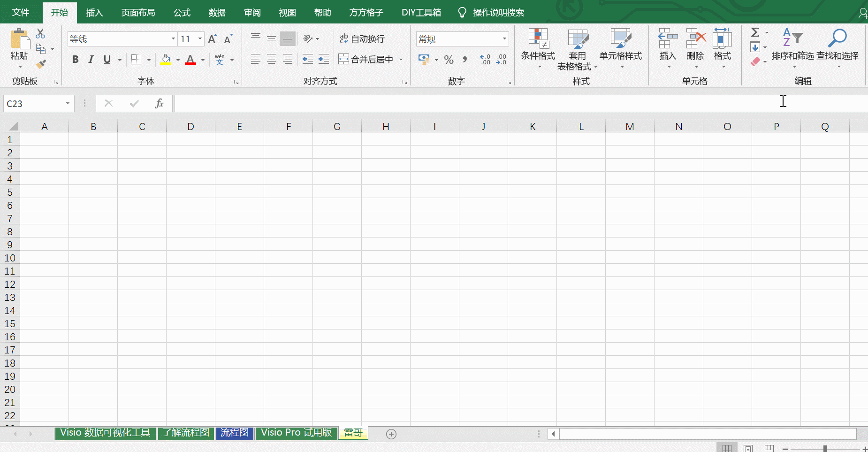Viewport: 868px width, 452px height.
Task: Click the Cut scissors icon
Action: (40, 34)
